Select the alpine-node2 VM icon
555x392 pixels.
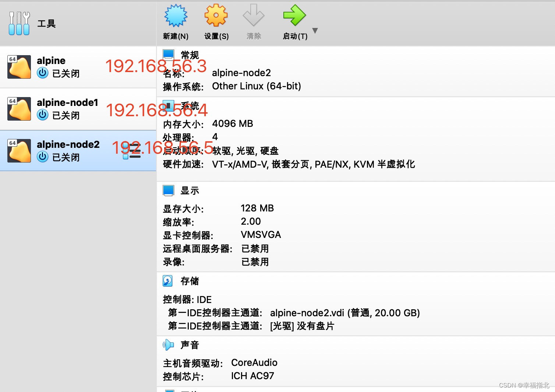(x=19, y=151)
